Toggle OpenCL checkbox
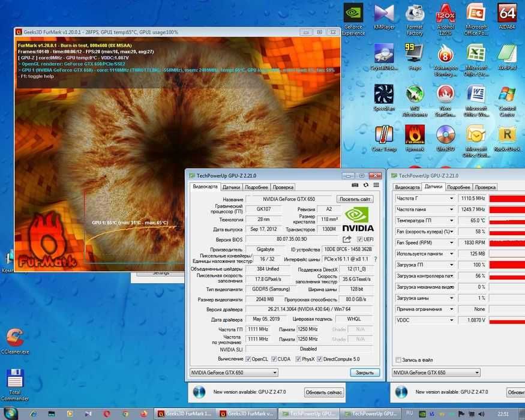This screenshot has height=420, width=525. (248, 359)
